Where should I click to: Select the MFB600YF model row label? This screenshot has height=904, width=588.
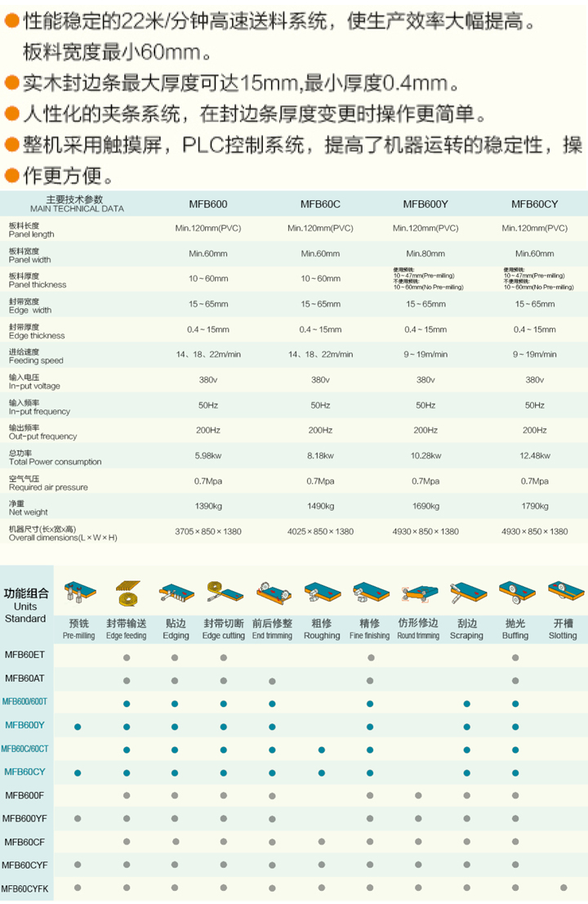coord(24,819)
